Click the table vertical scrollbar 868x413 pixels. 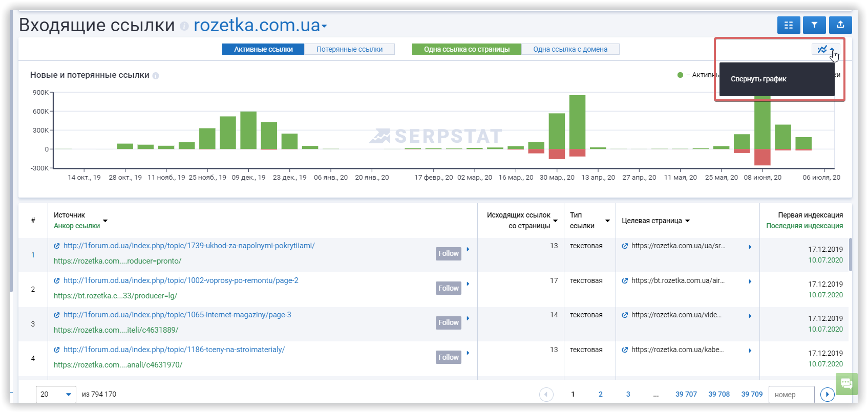pyautogui.click(x=851, y=254)
